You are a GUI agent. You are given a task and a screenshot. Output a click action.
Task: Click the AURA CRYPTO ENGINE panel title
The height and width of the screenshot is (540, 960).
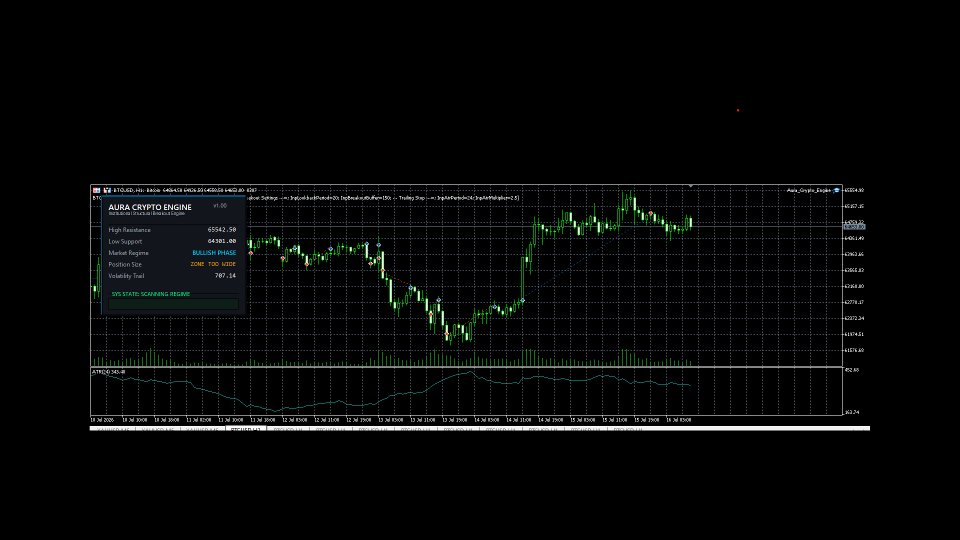[150, 208]
